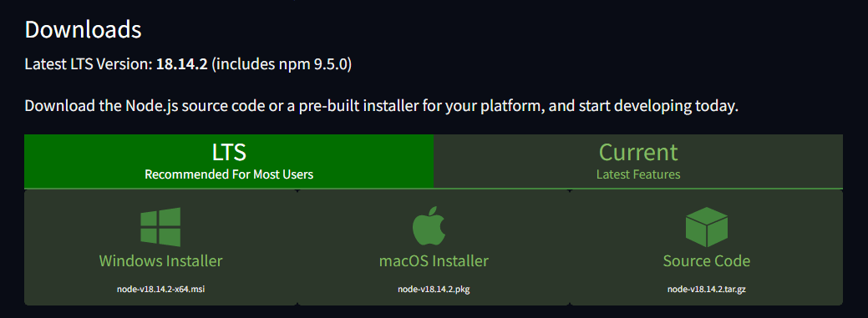
Task: Download the node-v18.14.2.pkg file name
Action: (434, 290)
